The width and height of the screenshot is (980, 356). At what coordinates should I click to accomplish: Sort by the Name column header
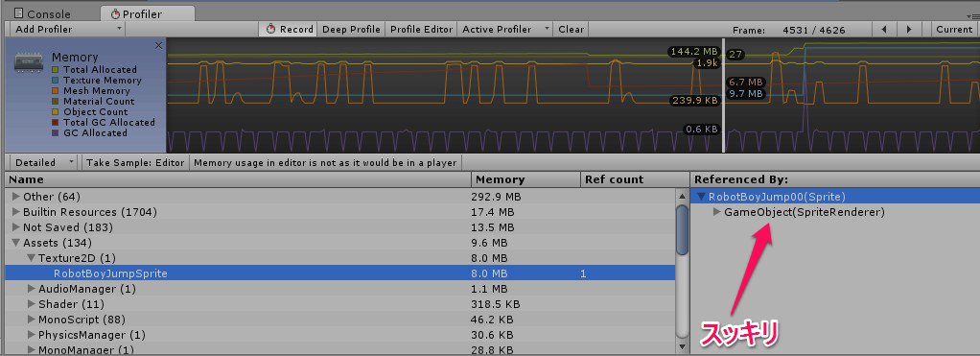pyautogui.click(x=238, y=179)
